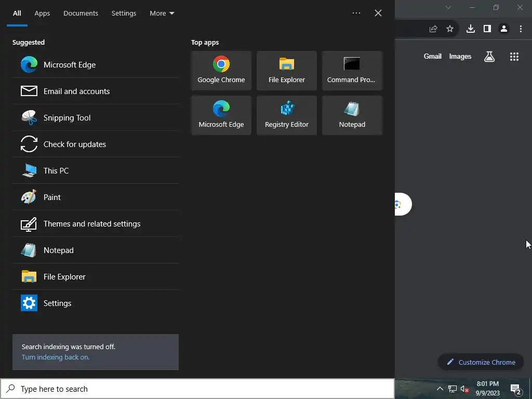
Task: Toggle Chrome side panel icon
Action: click(x=487, y=29)
